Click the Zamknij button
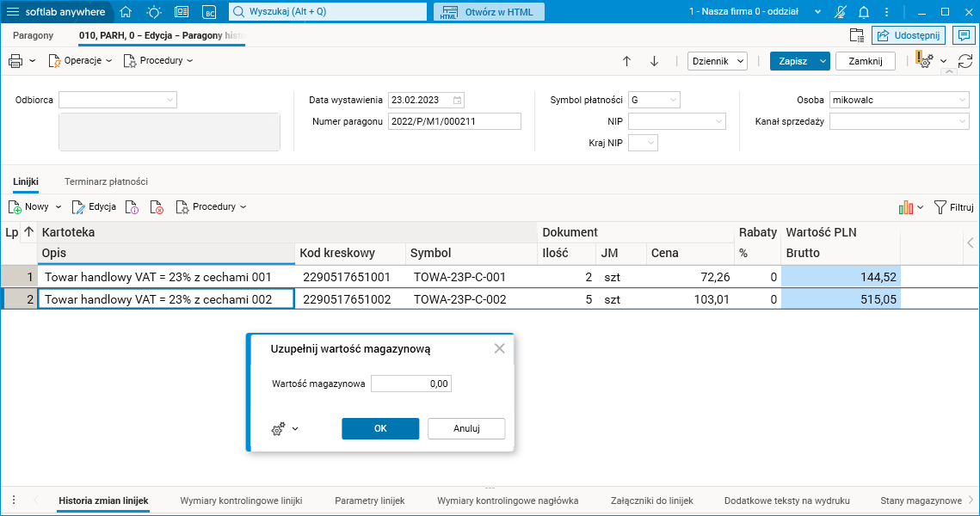 866,61
